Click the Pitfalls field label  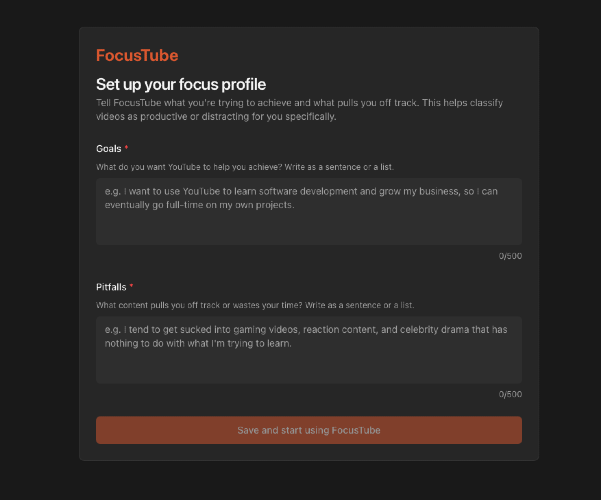(111, 287)
